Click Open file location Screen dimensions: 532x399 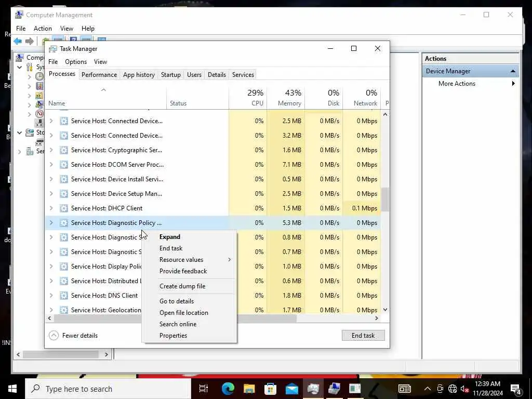click(183, 313)
